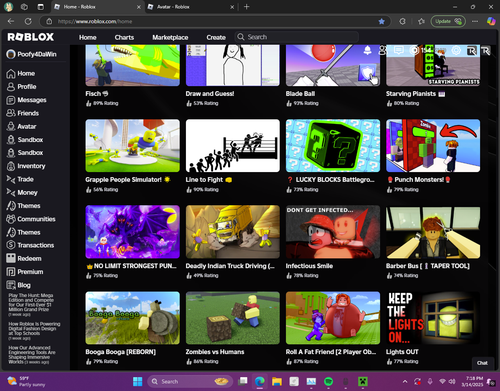Open Communities from the sidebar
The image size is (500, 391).
click(31, 219)
